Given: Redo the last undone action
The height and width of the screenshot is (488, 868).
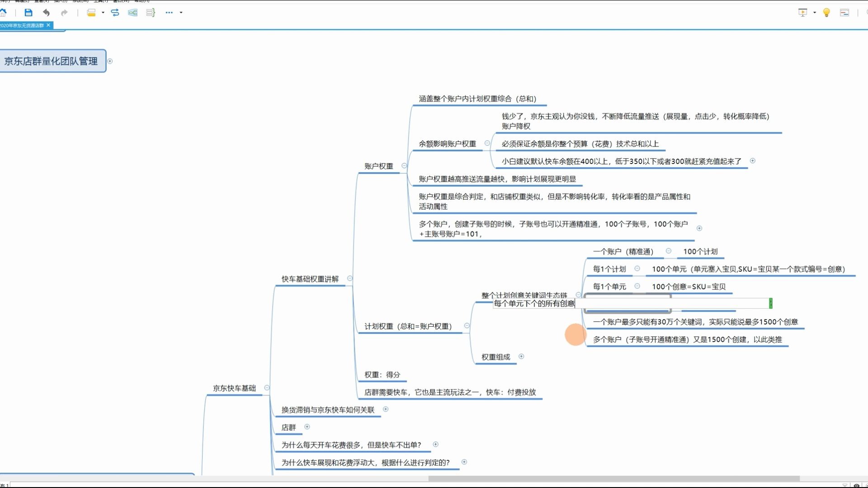Looking at the screenshot, I should 64,13.
